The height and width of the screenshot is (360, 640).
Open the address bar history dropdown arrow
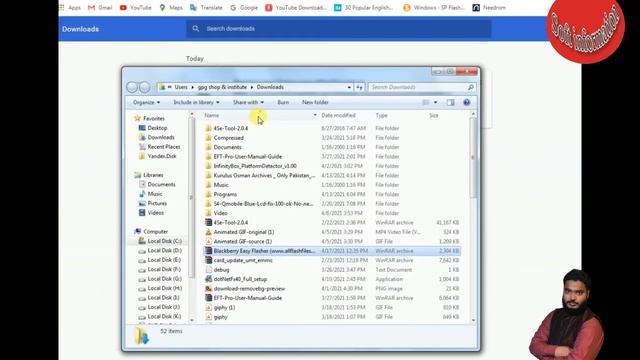pyautogui.click(x=349, y=87)
